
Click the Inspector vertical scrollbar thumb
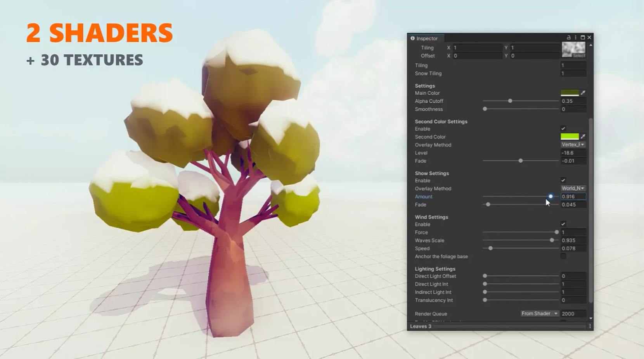point(591,211)
